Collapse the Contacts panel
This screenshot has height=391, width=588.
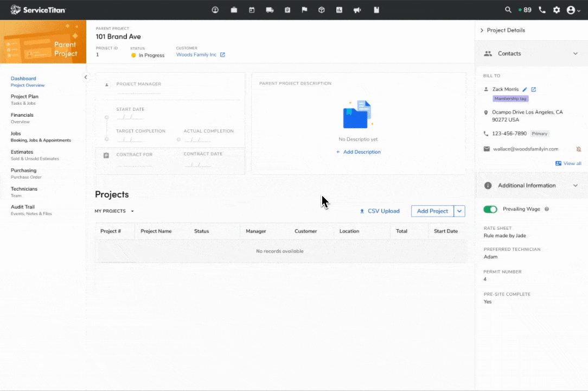tap(576, 53)
